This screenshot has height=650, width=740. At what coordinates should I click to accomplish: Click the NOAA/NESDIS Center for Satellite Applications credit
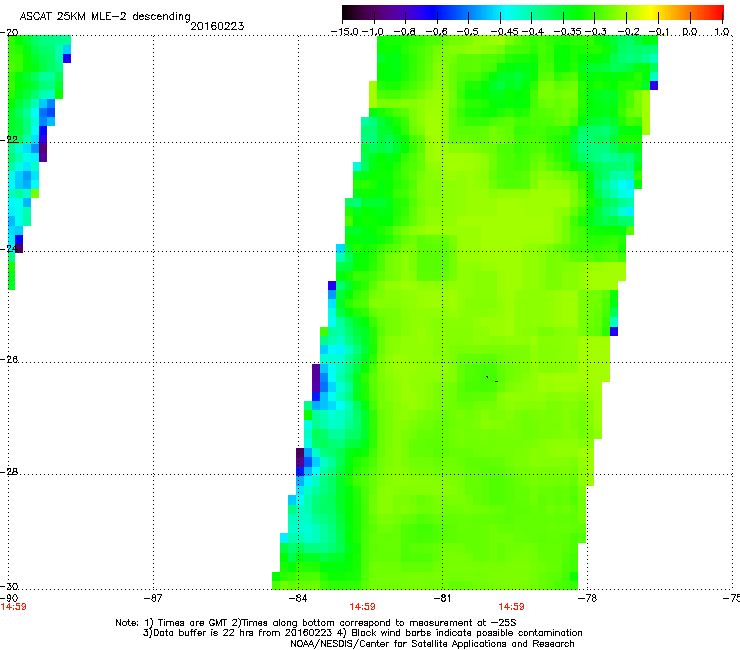432,644
